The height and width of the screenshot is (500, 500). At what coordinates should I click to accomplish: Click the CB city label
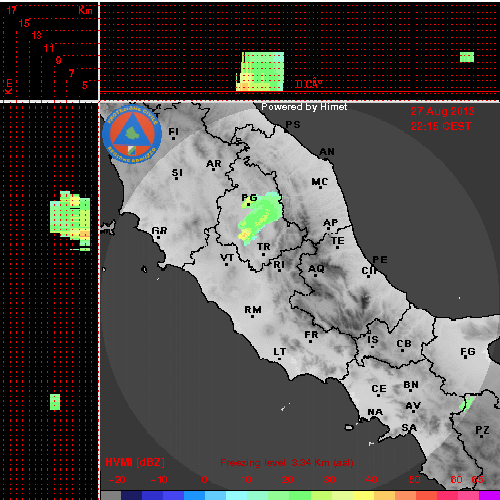404,344
